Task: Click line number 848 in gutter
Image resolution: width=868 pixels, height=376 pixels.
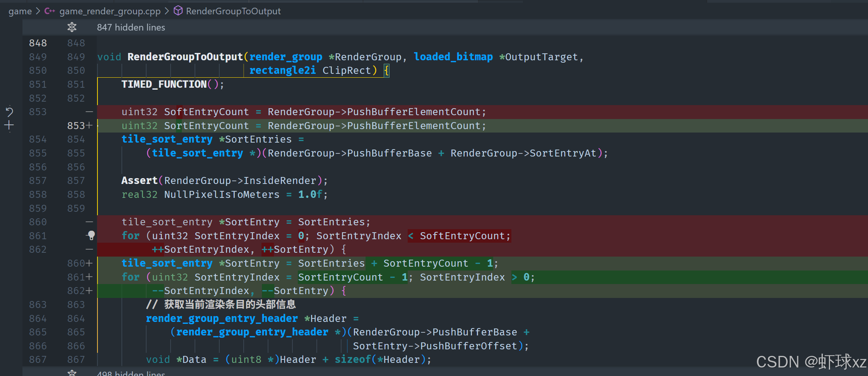Action: [x=38, y=43]
